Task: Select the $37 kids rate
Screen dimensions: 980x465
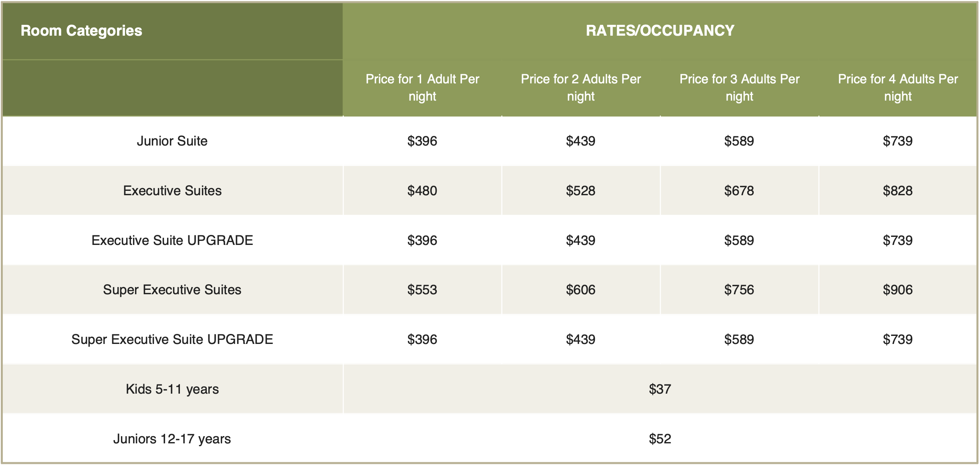Action: click(x=660, y=389)
